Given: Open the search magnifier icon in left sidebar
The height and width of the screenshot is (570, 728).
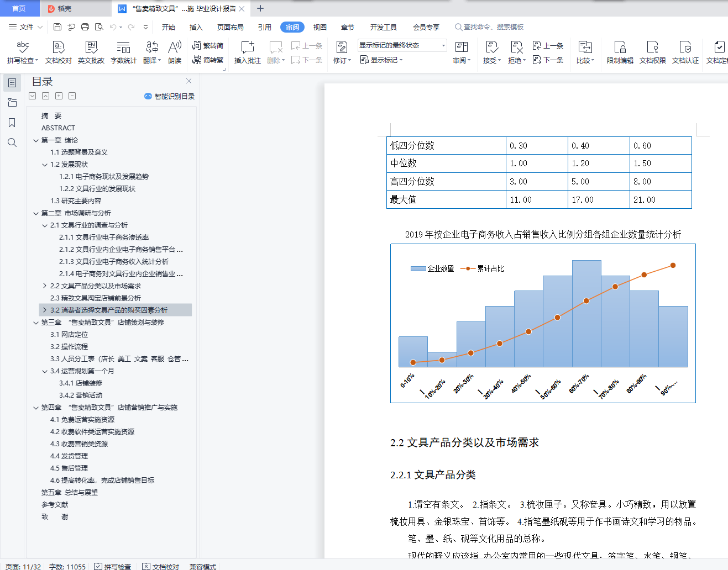Looking at the screenshot, I should 12,142.
